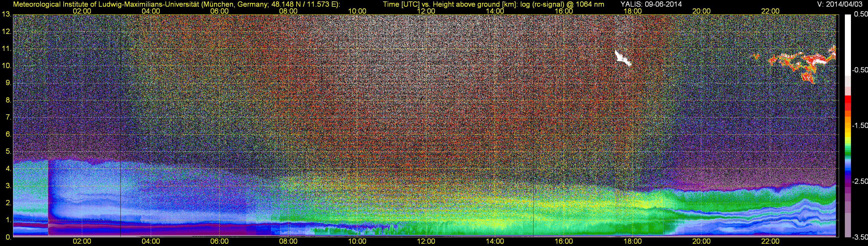Click the height axis label '13.'
This screenshot has width=868, height=246.
click(6, 14)
